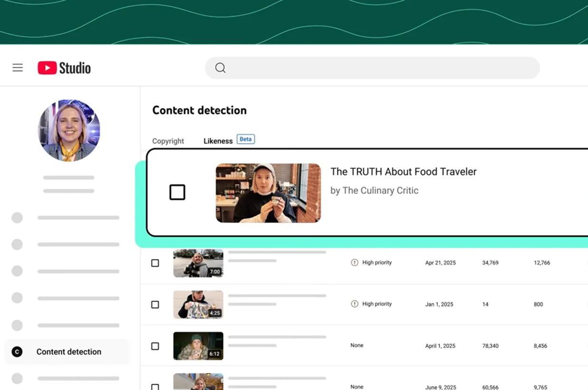The width and height of the screenshot is (588, 390).
Task: Select the Content detection sidebar icon
Action: pyautogui.click(x=17, y=351)
